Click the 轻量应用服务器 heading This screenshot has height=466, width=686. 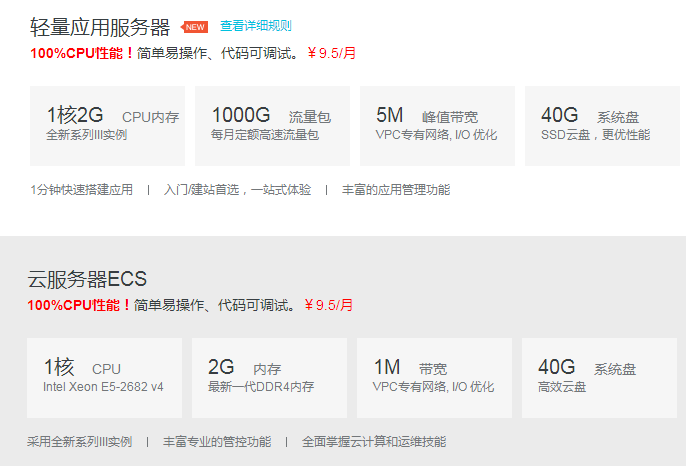pyautogui.click(x=100, y=28)
